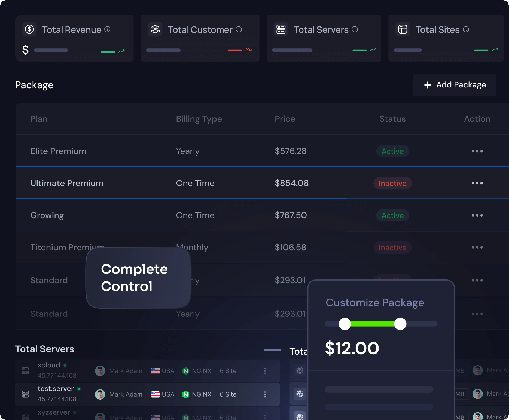The width and height of the screenshot is (509, 420).
Task: Click the Total Servers rack icon
Action: [x=281, y=29]
